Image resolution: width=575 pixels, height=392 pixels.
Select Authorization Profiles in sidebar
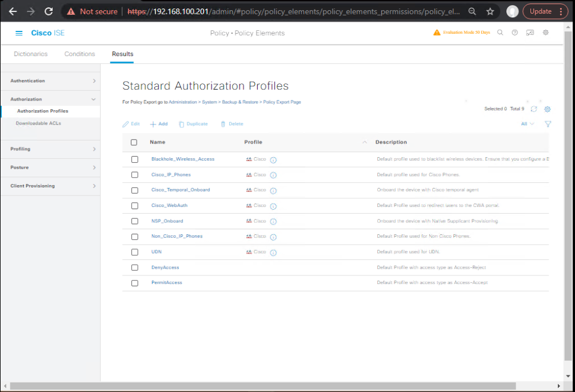[51, 111]
